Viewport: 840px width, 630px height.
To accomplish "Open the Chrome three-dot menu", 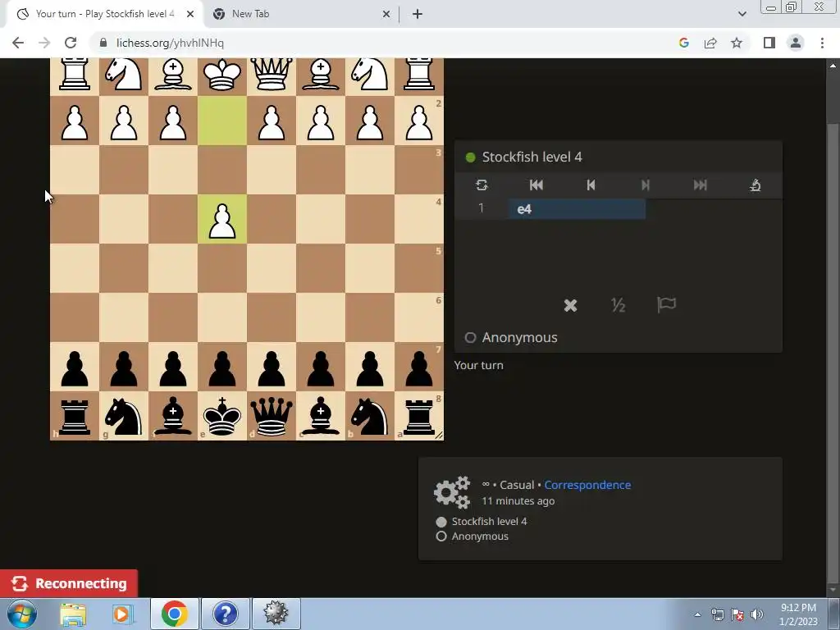I will click(822, 43).
